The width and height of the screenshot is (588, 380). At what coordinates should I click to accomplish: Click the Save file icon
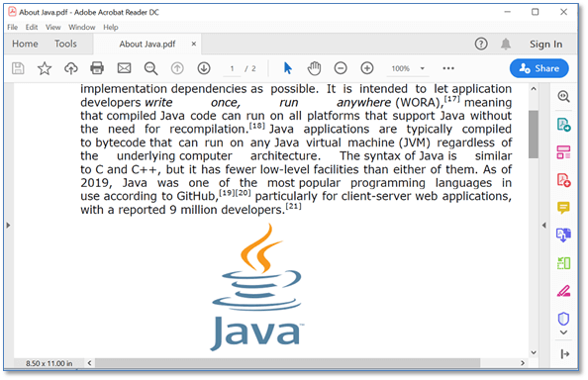tap(18, 68)
